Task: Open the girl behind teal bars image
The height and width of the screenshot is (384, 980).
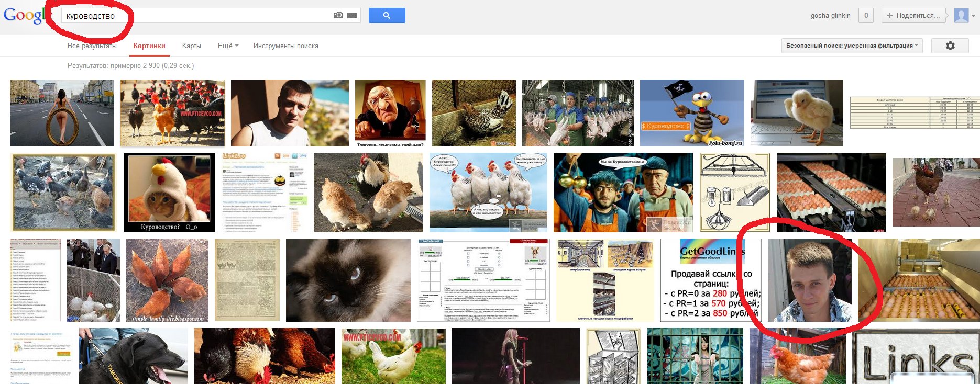Action: pyautogui.click(x=695, y=356)
